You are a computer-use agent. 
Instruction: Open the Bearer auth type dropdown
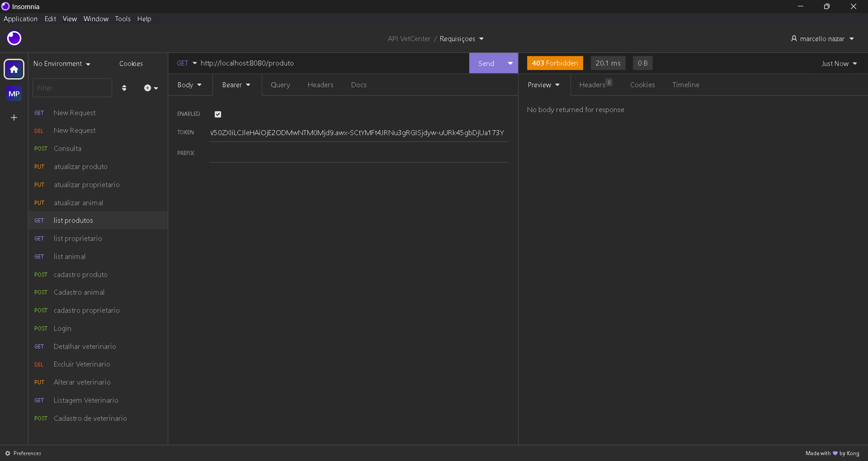pyautogui.click(x=236, y=85)
